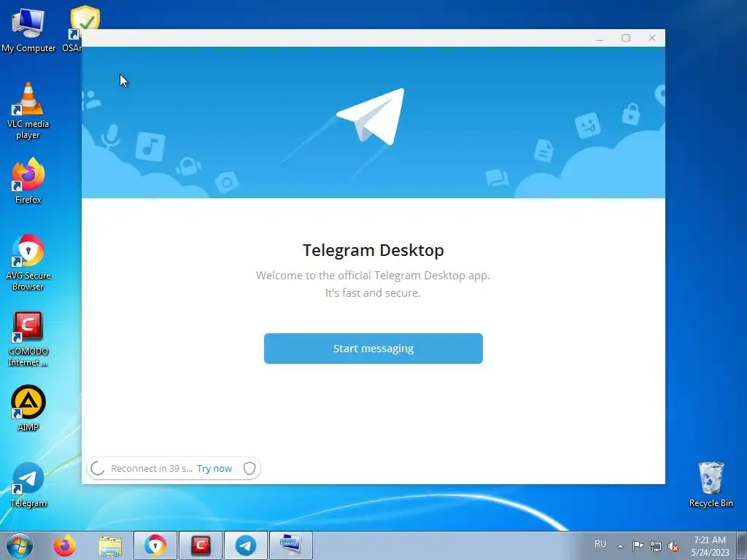
Task: Open the Windows Start menu orb
Action: [20, 545]
